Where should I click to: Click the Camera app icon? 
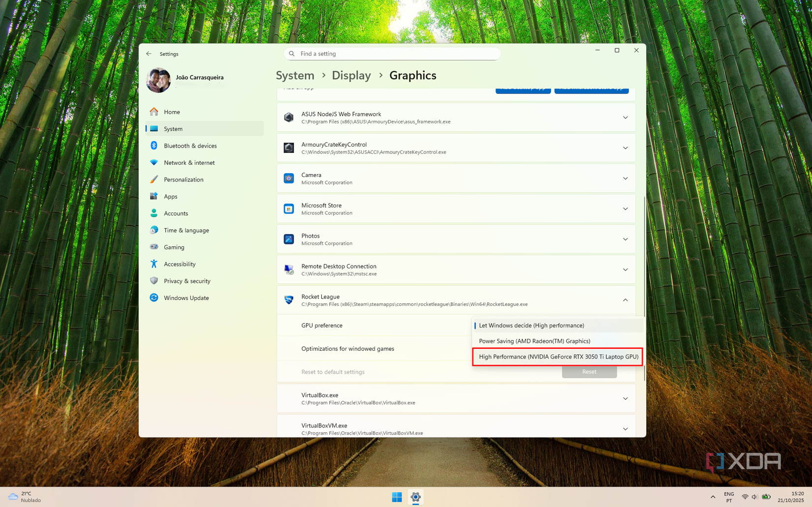[x=289, y=178]
